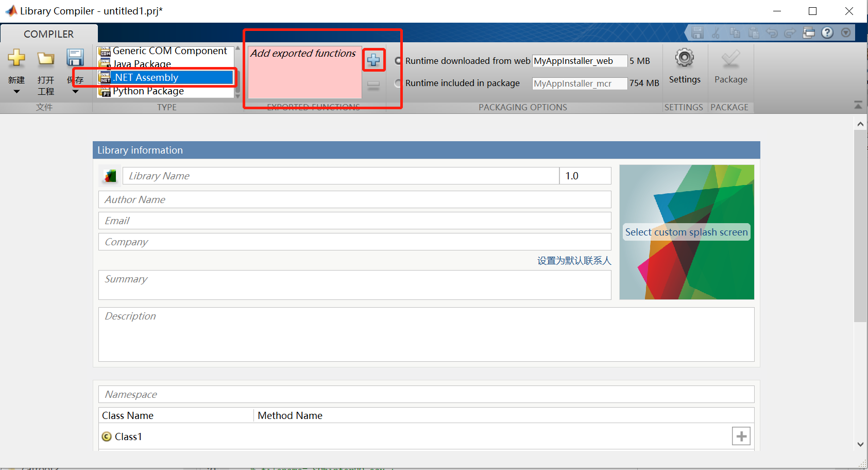Add exported function with plus button
Viewport: 868px width, 470px height.
373,60
